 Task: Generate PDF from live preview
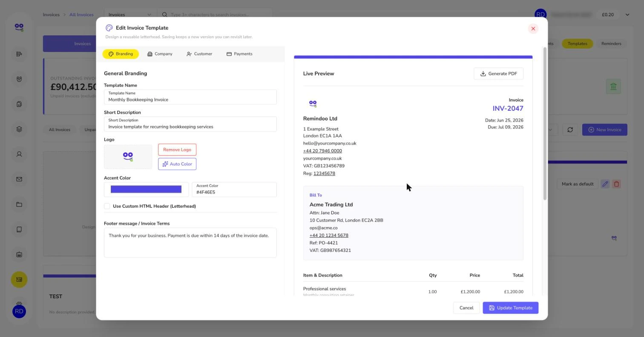[x=498, y=74]
